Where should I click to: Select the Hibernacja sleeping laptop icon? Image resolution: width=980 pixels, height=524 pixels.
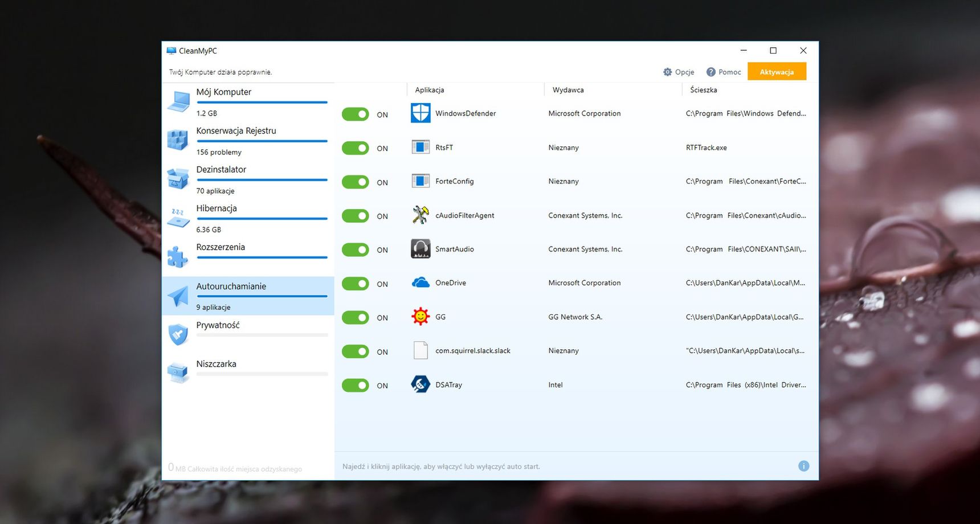tap(178, 218)
